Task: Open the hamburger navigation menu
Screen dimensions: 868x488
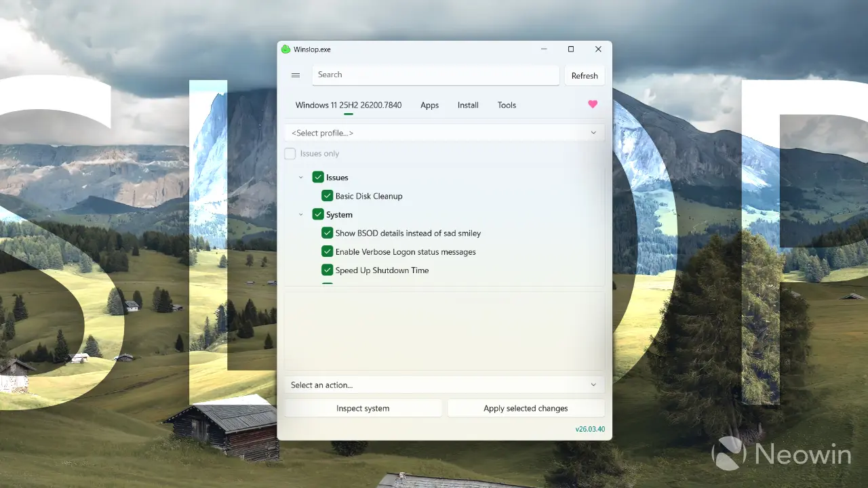Action: tap(295, 75)
